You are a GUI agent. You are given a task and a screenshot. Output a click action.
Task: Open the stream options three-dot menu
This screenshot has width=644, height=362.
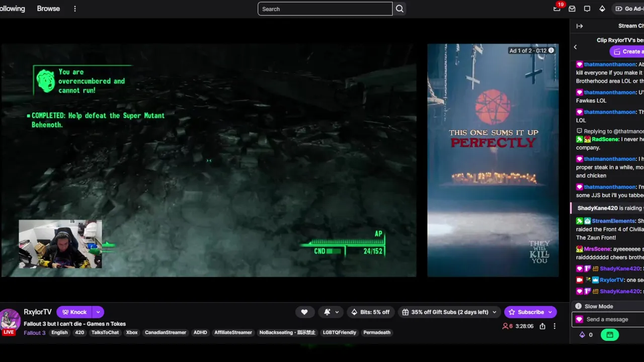[554, 326]
